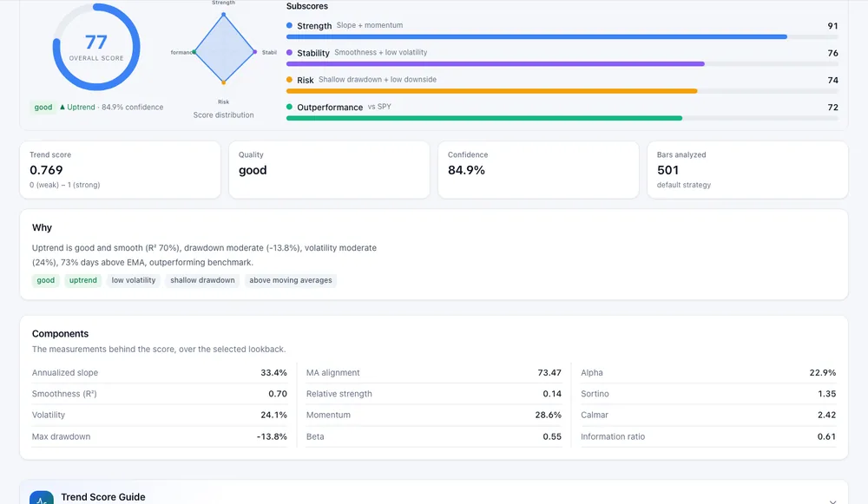Click the 77 overall score ring
The width and height of the screenshot is (868, 504).
pos(96,47)
